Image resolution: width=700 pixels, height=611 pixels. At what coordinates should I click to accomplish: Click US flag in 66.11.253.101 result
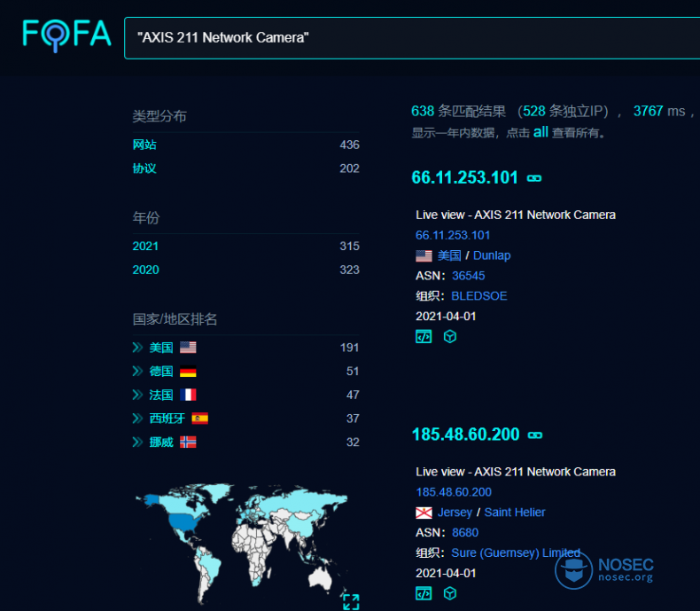(x=424, y=256)
